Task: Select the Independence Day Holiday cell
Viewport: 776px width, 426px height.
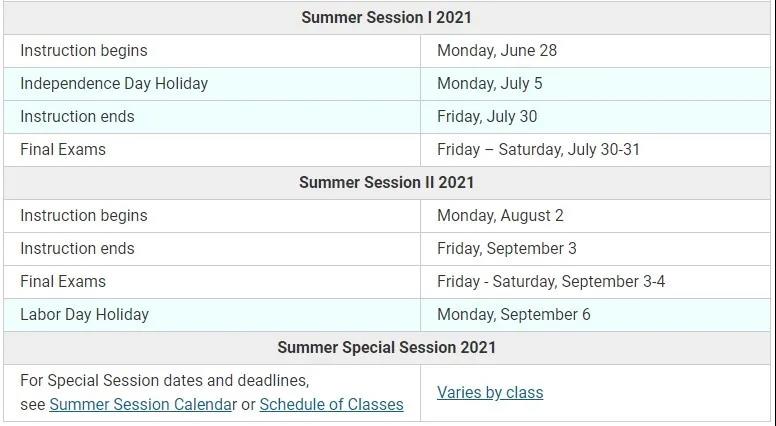Action: pyautogui.click(x=212, y=84)
